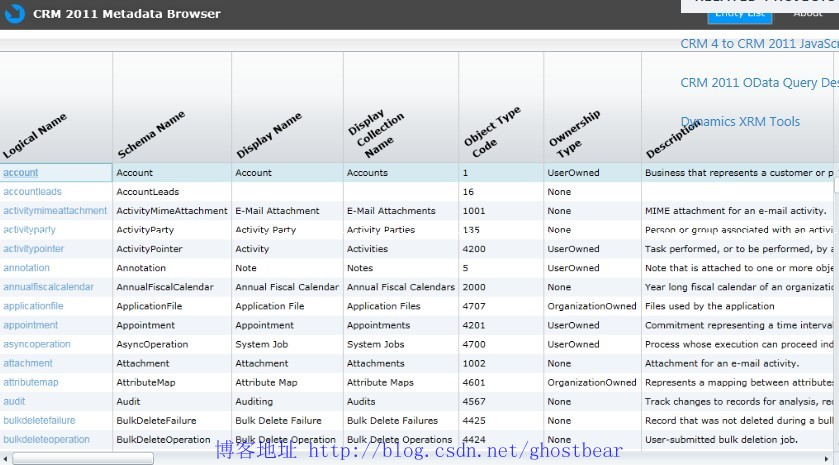Image resolution: width=839 pixels, height=465 pixels.
Task: Select the ActivityMimeAttachment schema name cell
Action: click(172, 211)
